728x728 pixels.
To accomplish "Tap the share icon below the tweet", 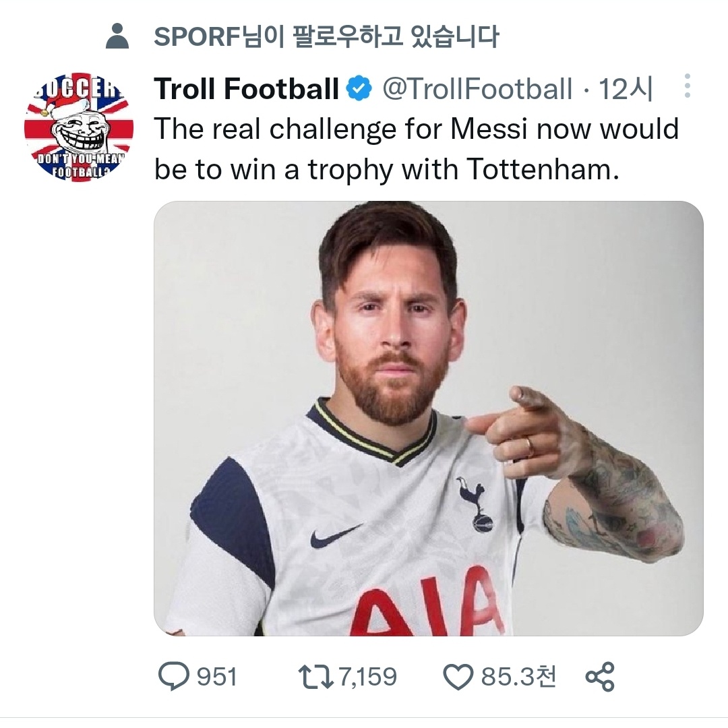I will point(599,676).
